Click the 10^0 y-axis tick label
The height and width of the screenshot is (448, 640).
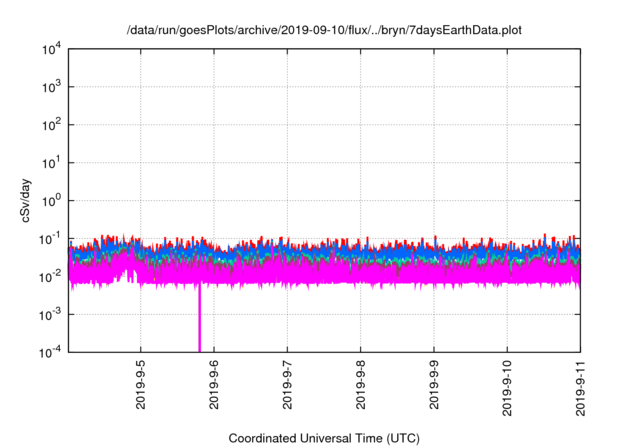point(51,201)
